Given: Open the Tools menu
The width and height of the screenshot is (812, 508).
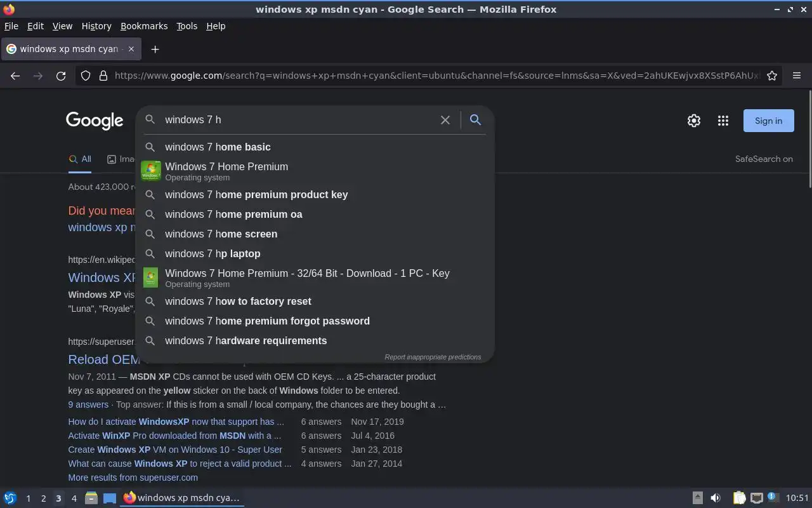Looking at the screenshot, I should [x=187, y=26].
